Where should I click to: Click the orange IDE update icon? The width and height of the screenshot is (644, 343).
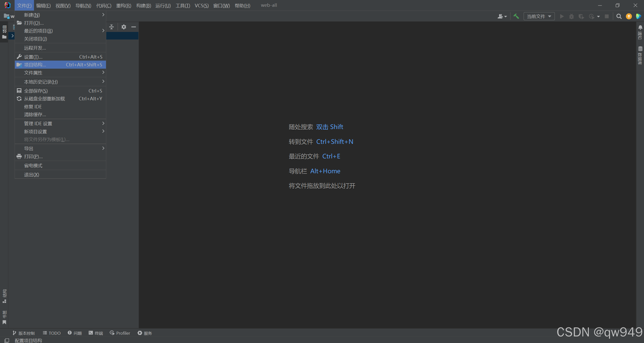point(629,16)
